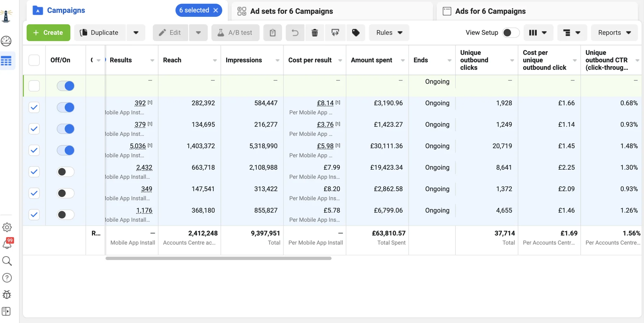Sort by Unique outbound clicks column header
This screenshot has height=323, width=644.
474,60
